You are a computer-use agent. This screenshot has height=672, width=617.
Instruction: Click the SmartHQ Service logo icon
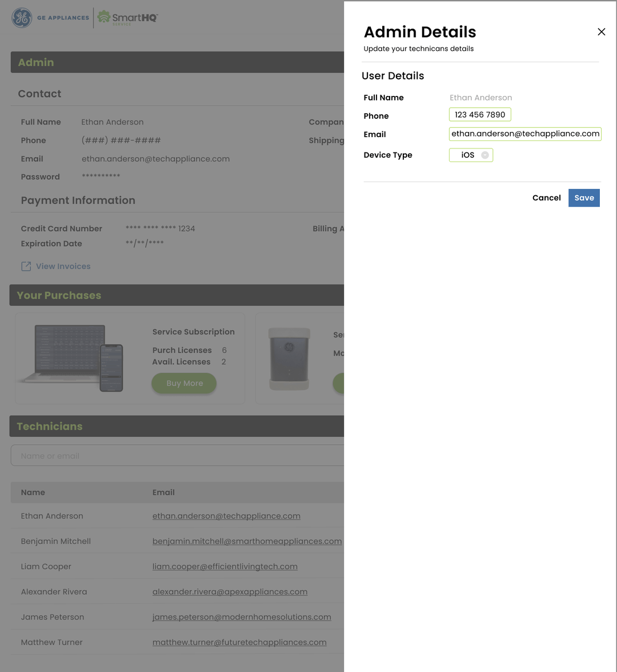105,17
